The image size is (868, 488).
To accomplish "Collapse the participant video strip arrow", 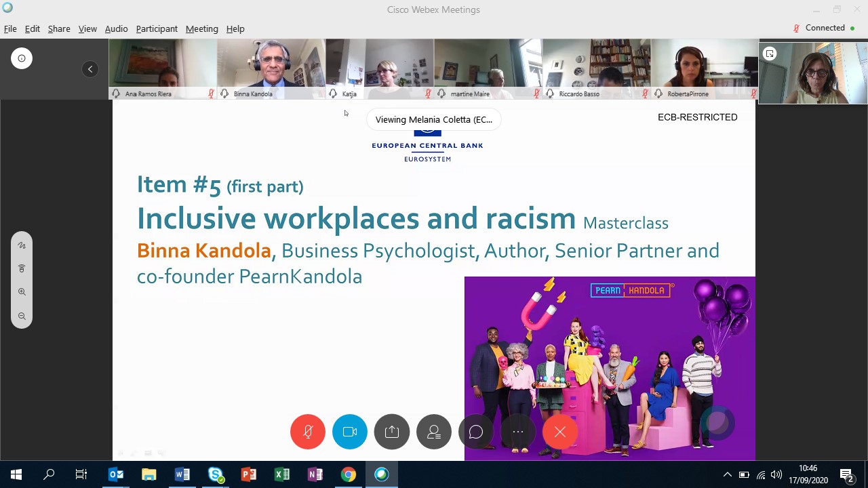I will click(x=90, y=69).
